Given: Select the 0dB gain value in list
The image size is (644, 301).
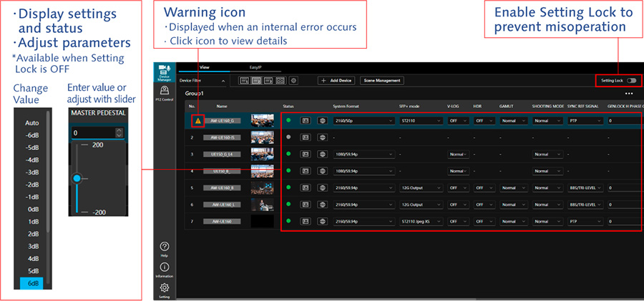Looking at the screenshot, I should point(32,209).
